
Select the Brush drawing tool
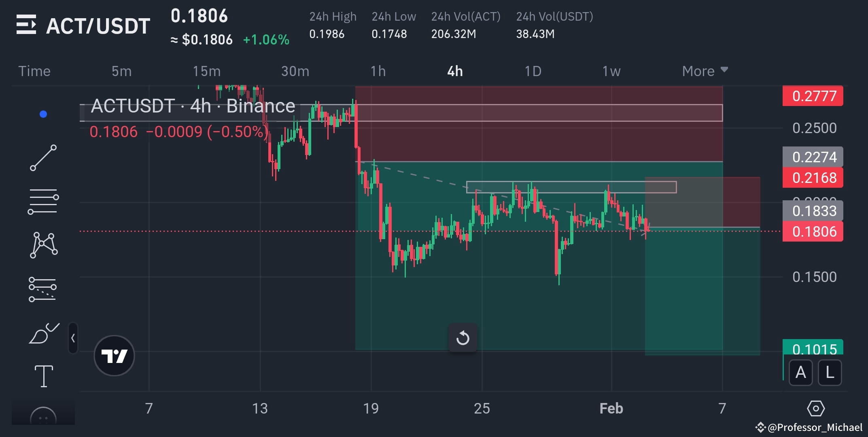pos(43,333)
